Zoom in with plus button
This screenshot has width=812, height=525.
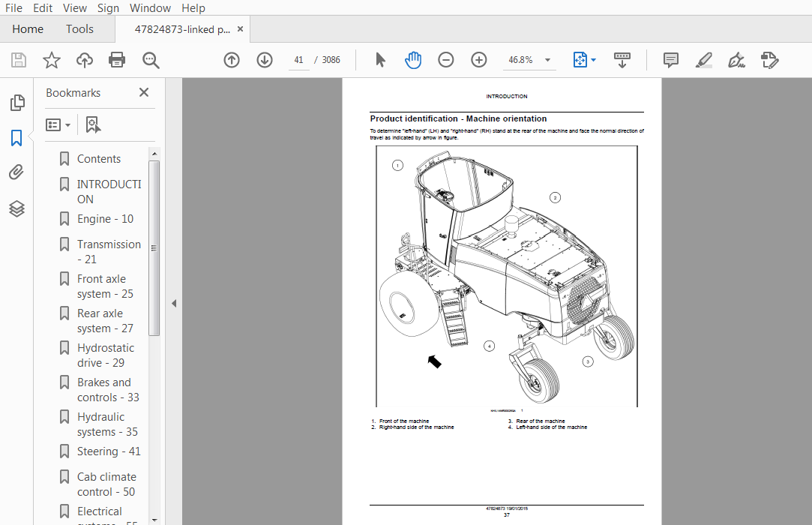click(x=479, y=60)
